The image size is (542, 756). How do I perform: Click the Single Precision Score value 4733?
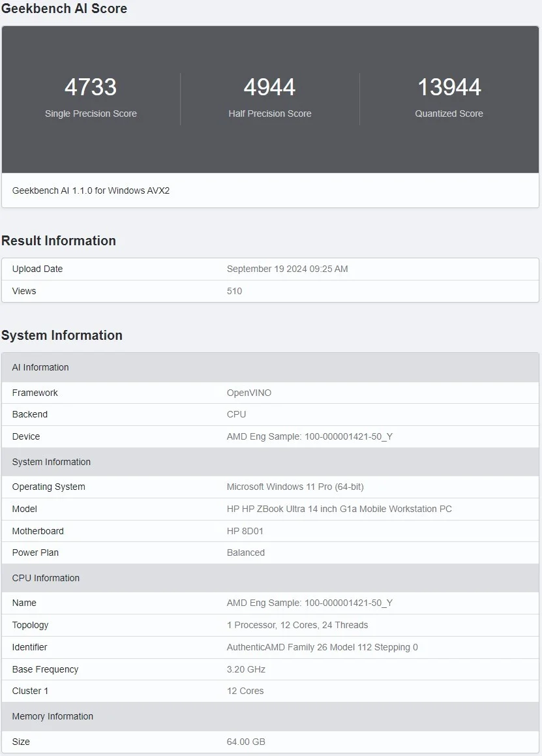click(91, 87)
